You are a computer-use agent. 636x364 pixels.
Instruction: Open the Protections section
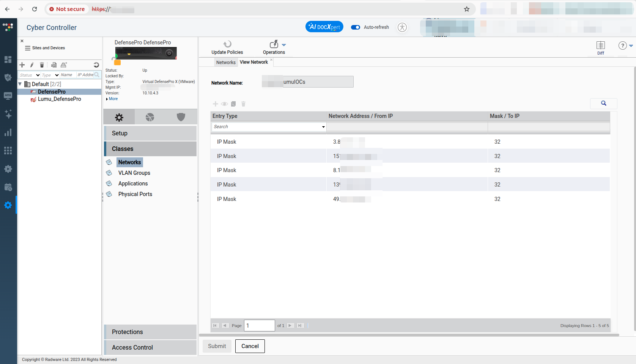[127, 332]
